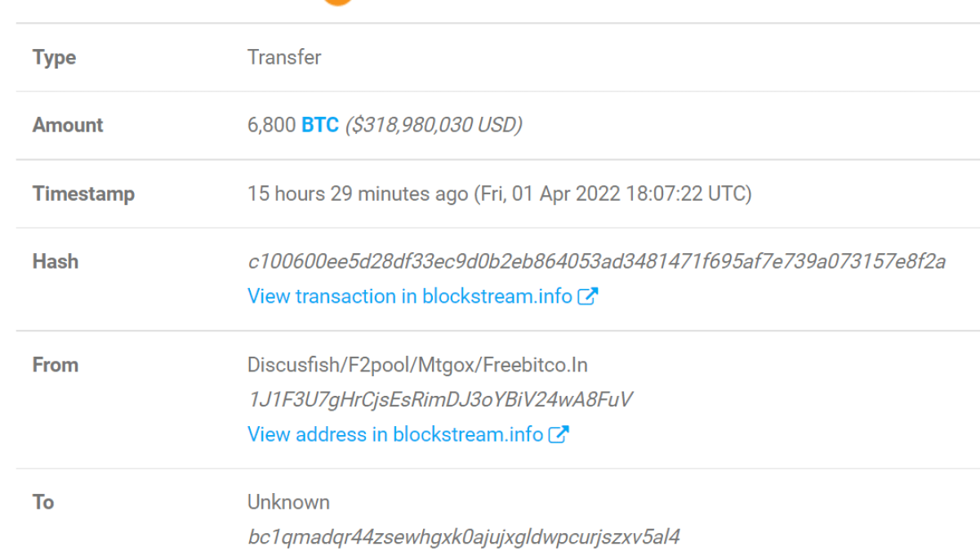980x551 pixels.
Task: Click the Transfer type value
Action: [284, 57]
